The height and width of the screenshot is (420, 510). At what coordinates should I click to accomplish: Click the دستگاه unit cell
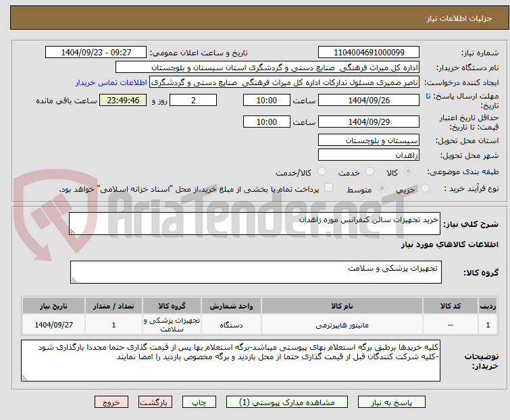tap(231, 324)
